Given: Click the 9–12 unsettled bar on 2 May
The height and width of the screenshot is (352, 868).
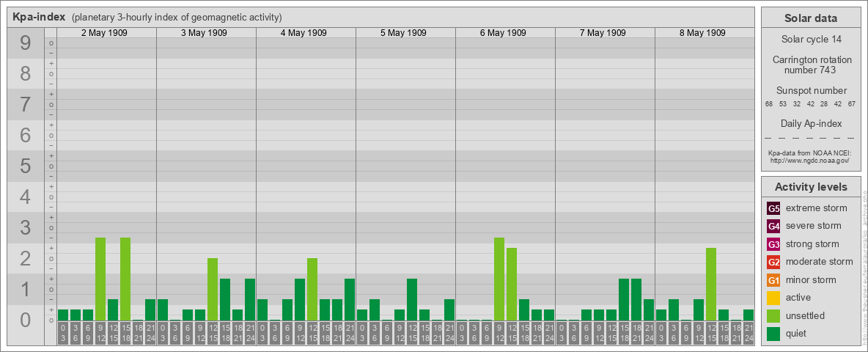Looking at the screenshot, I should pyautogui.click(x=100, y=279).
